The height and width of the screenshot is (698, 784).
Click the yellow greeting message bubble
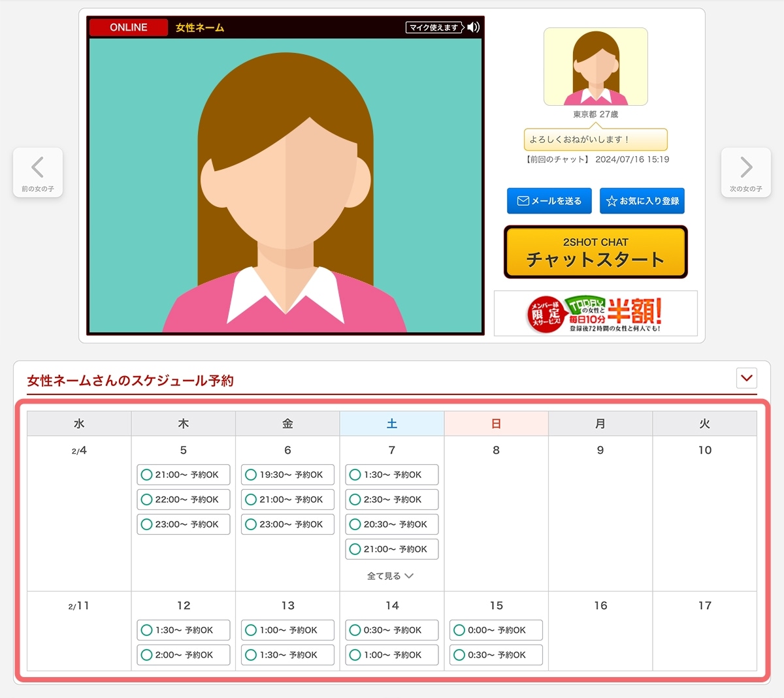[x=595, y=139]
